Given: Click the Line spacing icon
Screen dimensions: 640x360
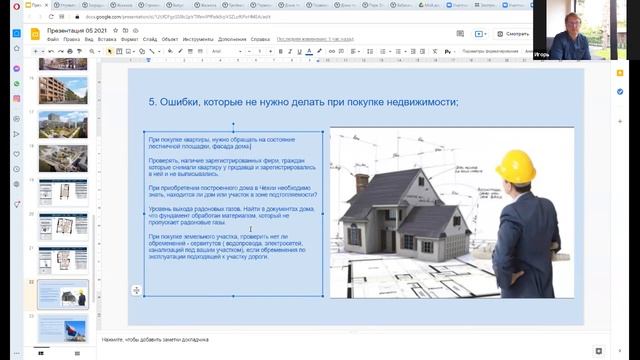Looking at the screenshot, I should point(370,51).
